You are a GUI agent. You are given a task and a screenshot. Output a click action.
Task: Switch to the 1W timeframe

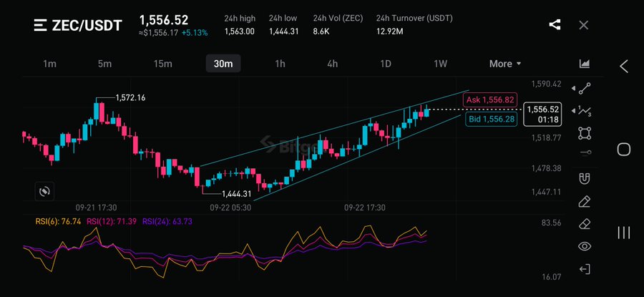click(440, 64)
